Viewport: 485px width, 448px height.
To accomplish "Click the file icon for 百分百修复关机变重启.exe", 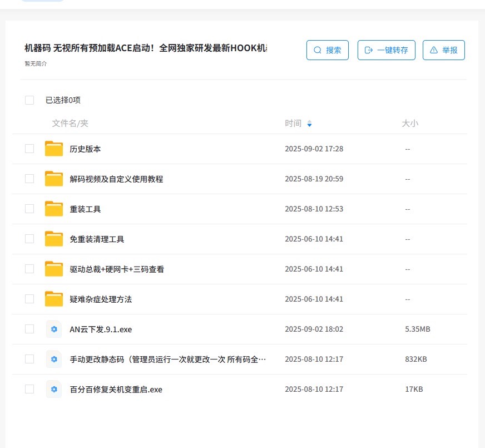I will (x=54, y=390).
